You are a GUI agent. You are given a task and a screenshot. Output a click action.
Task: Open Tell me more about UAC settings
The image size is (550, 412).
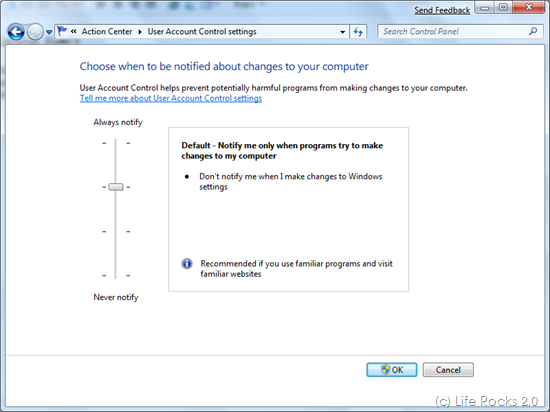click(x=170, y=98)
